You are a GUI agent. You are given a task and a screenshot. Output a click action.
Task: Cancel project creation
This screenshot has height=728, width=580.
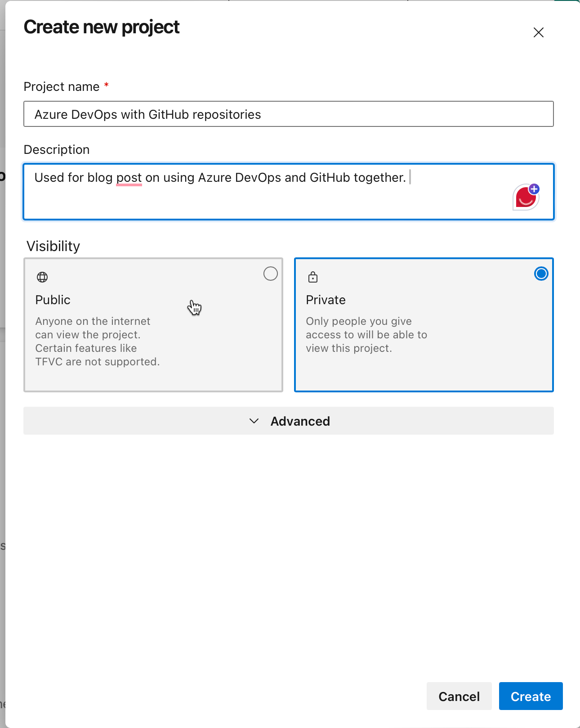pyautogui.click(x=459, y=696)
